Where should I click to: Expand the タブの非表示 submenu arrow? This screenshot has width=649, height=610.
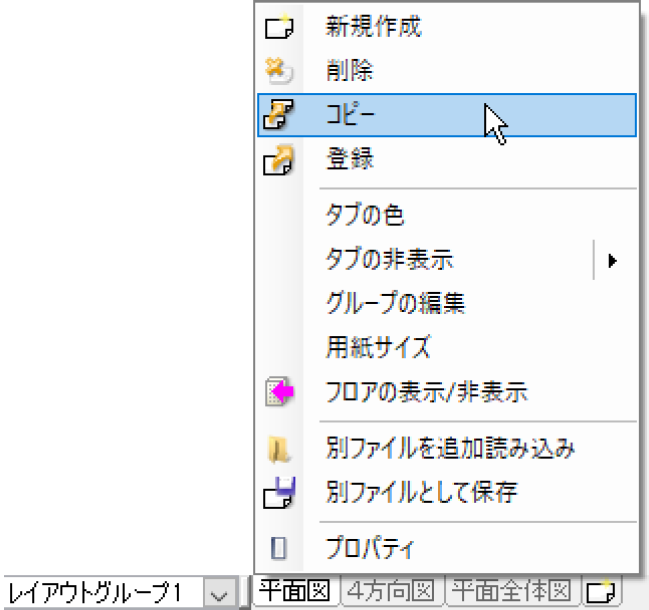[613, 261]
